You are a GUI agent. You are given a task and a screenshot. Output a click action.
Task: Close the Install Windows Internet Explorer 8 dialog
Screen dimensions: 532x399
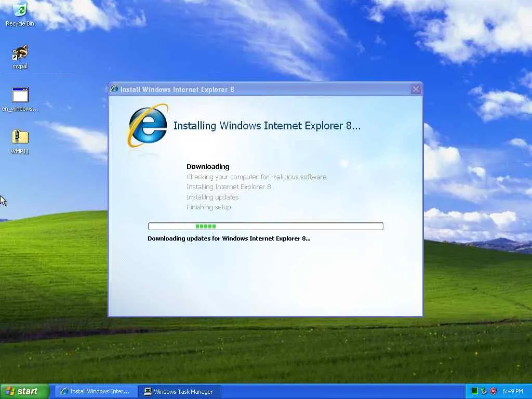[416, 89]
